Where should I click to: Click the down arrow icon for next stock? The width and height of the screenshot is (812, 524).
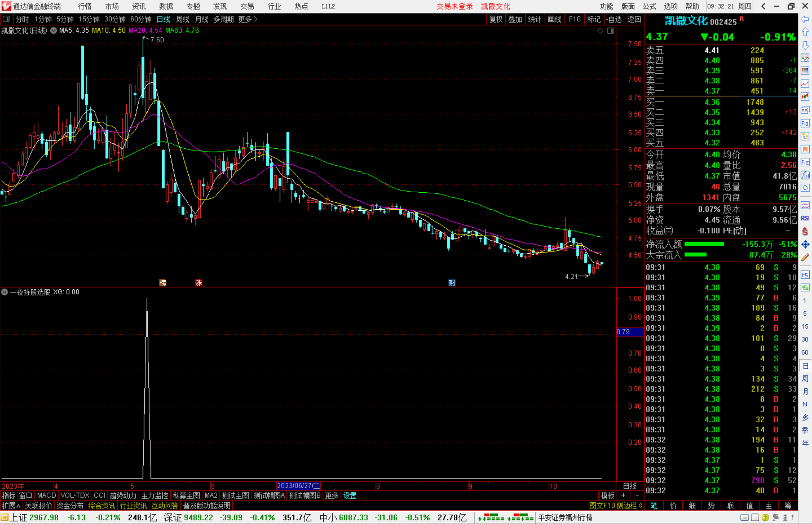click(805, 45)
